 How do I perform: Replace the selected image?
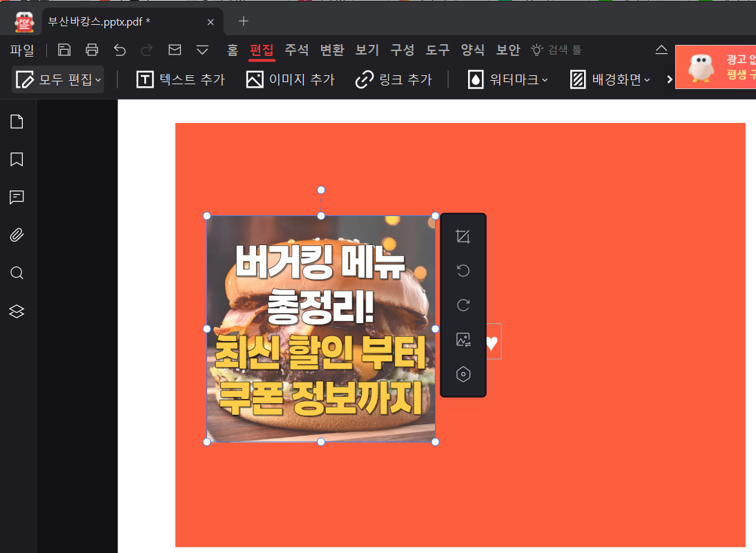coord(463,340)
